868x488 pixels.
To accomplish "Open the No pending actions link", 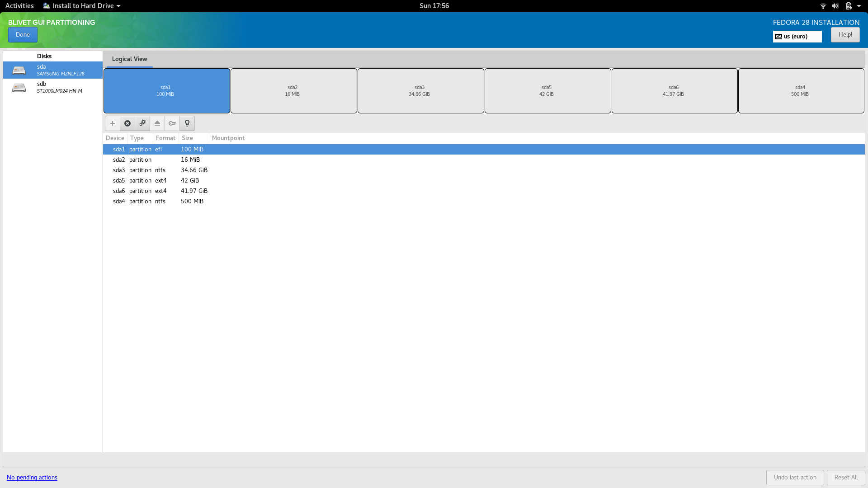I will [x=32, y=477].
